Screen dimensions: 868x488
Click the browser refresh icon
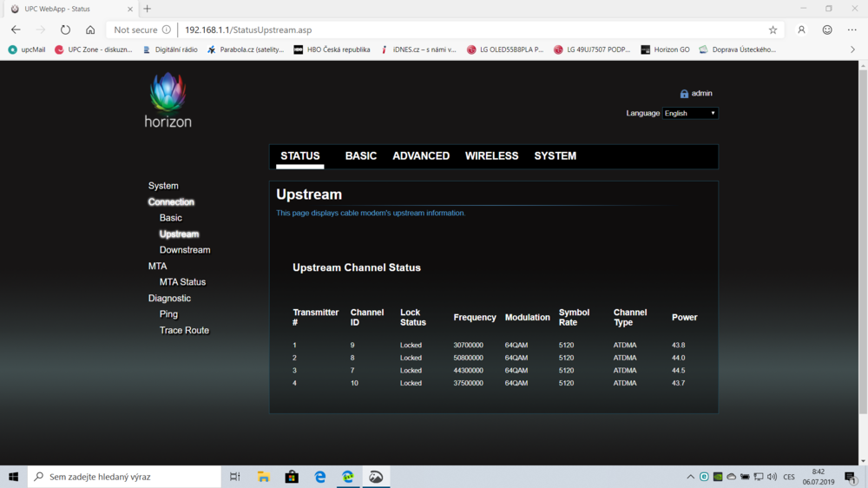[x=65, y=30]
